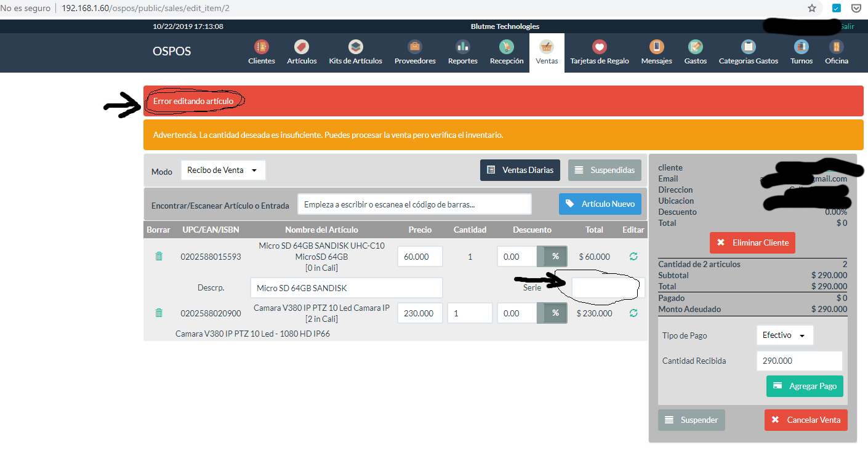
Task: Delete the Micro SD 64GB line item
Action: [x=159, y=255]
